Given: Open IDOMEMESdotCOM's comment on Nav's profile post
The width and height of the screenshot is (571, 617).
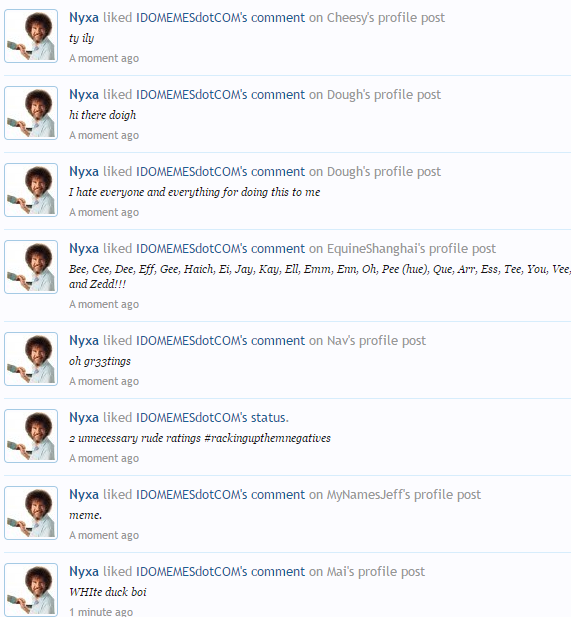Looking at the screenshot, I should pos(220,341).
